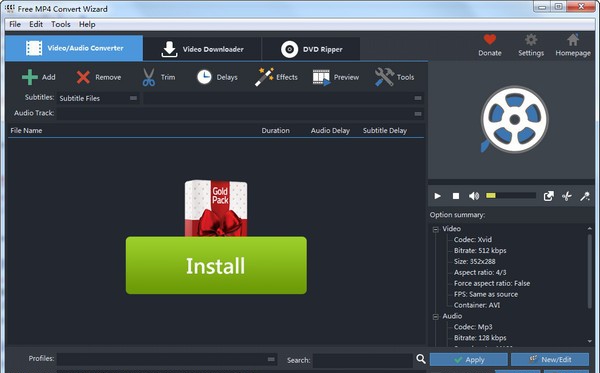Click the Subtitle Delay column header
This screenshot has width=600, height=373.
[385, 130]
